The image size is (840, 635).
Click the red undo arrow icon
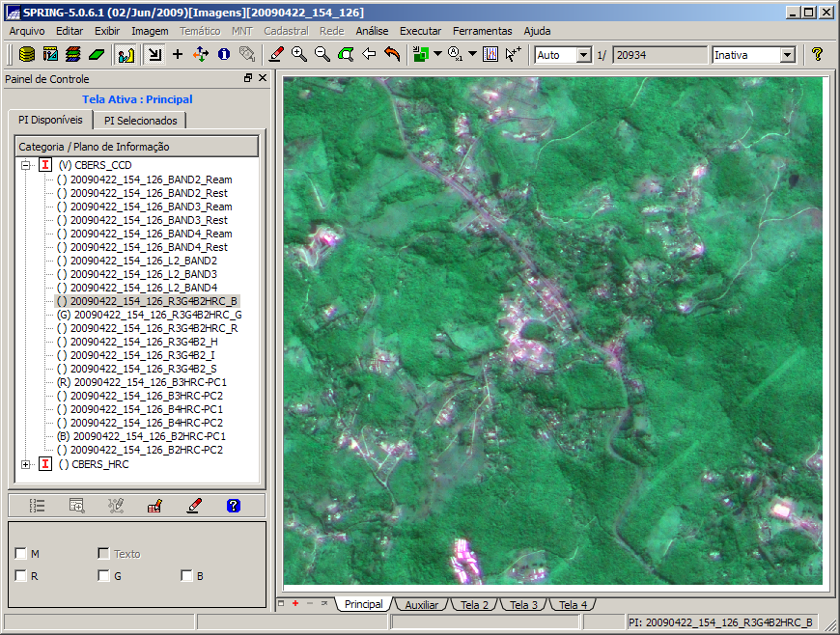click(x=392, y=55)
